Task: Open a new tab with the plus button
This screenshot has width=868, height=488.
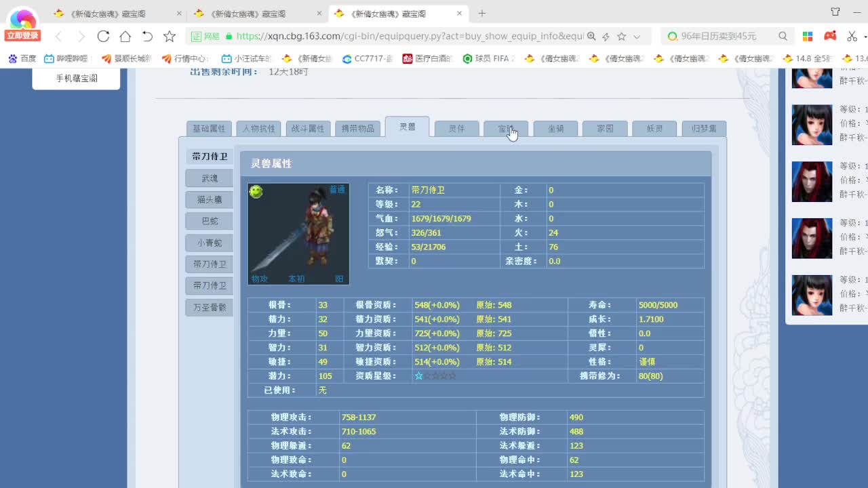Action: [x=481, y=12]
